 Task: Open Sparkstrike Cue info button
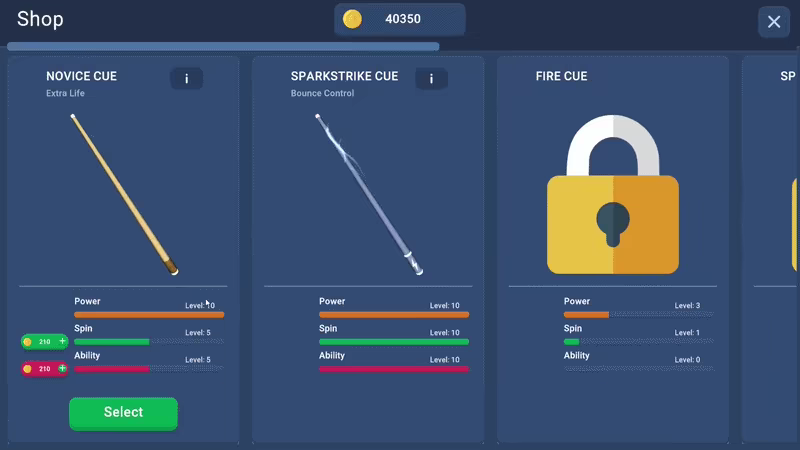click(x=431, y=79)
